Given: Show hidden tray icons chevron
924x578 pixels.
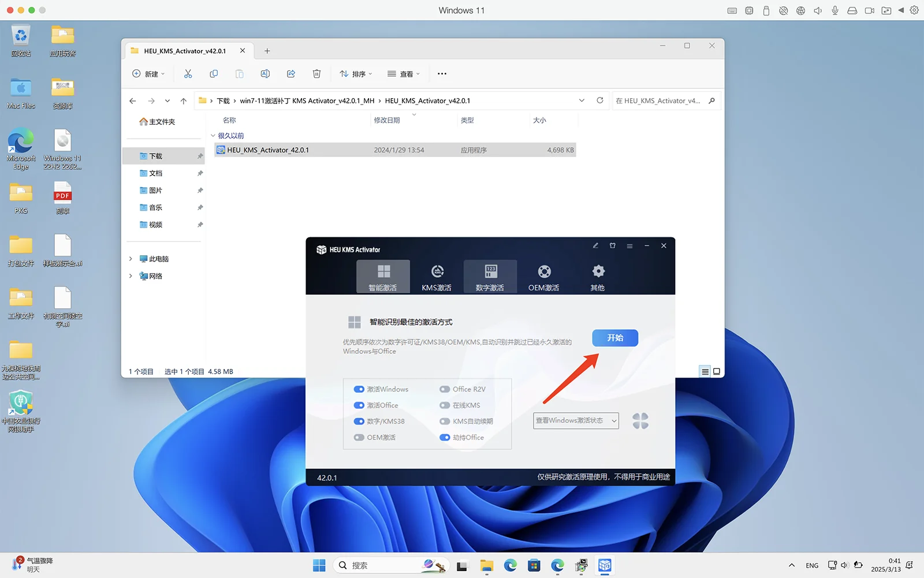Looking at the screenshot, I should [792, 565].
